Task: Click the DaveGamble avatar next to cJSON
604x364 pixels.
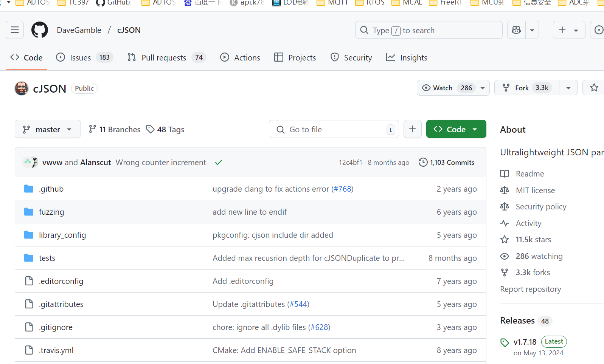Action: point(22,88)
